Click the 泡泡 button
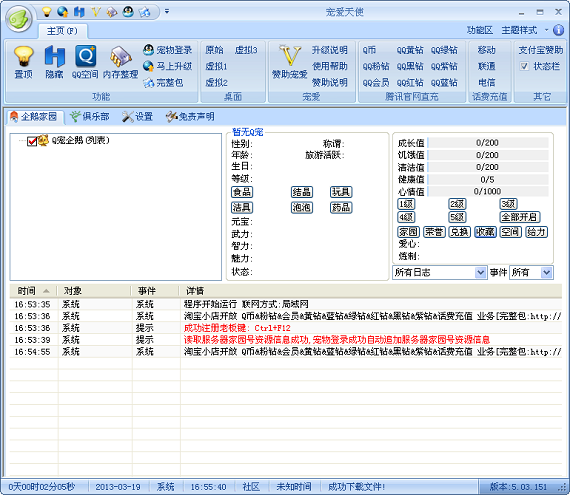Image resolution: width=570 pixels, height=495 pixels. pos(302,208)
